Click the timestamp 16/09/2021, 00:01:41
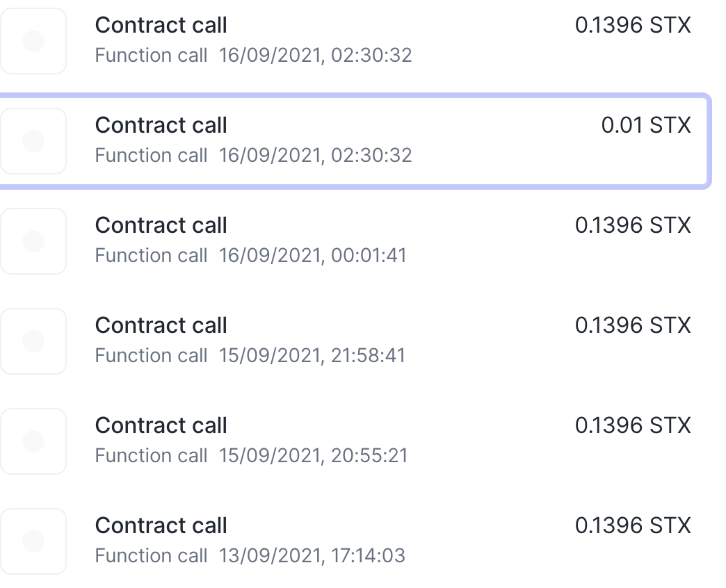The width and height of the screenshot is (726, 588). coord(312,255)
